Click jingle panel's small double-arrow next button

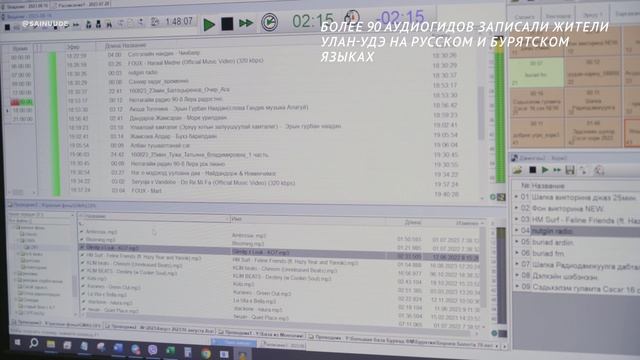(557, 170)
